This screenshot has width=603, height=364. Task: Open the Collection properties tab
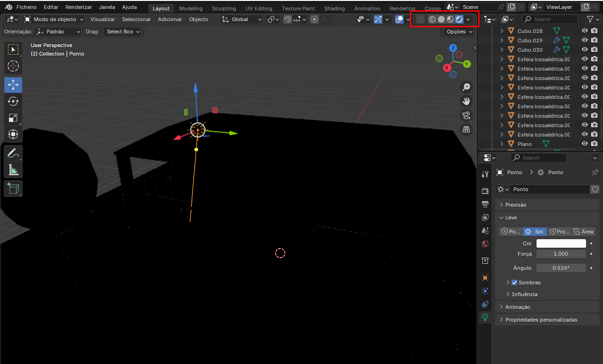point(485,260)
